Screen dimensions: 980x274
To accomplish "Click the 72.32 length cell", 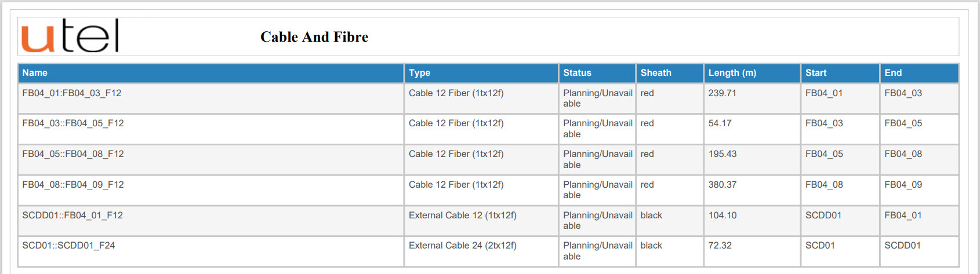I will click(720, 246).
